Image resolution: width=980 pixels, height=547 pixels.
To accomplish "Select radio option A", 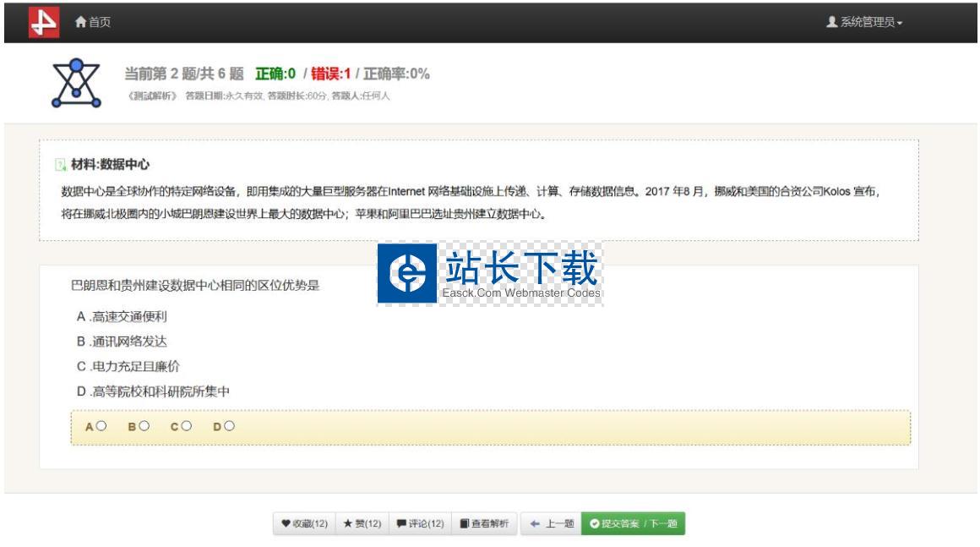I will tap(101, 426).
